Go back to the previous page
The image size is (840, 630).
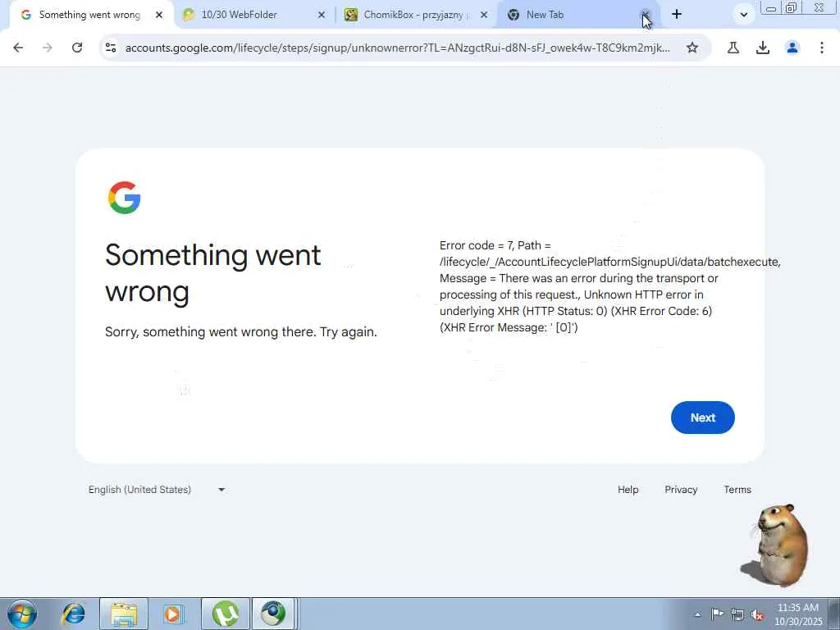[18, 48]
